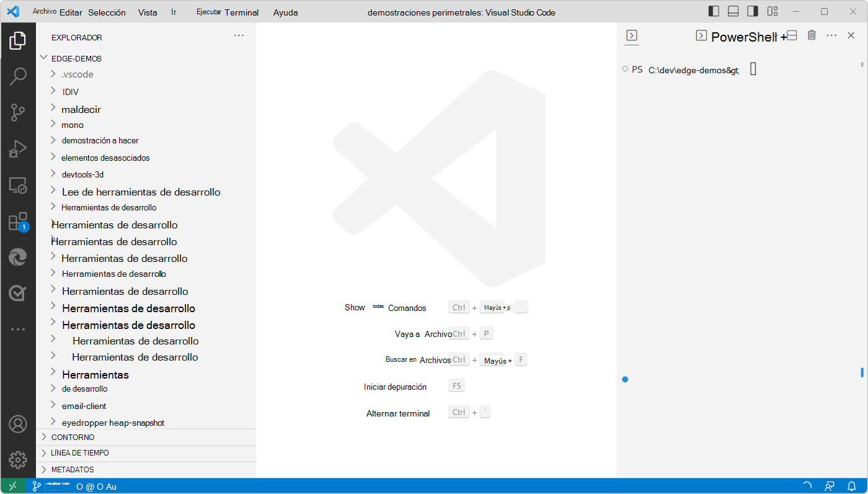Open the Vista menu
This screenshot has height=494, width=868.
point(148,12)
